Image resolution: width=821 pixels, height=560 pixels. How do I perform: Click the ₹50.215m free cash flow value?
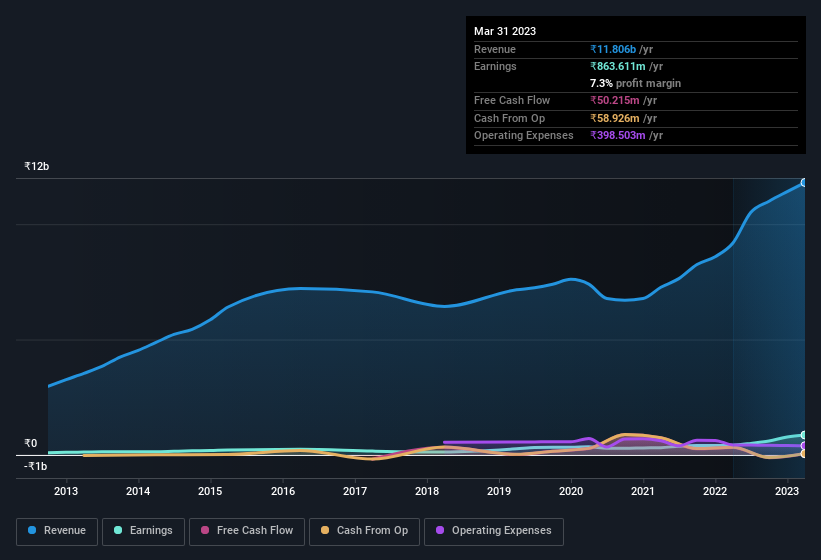[615, 100]
